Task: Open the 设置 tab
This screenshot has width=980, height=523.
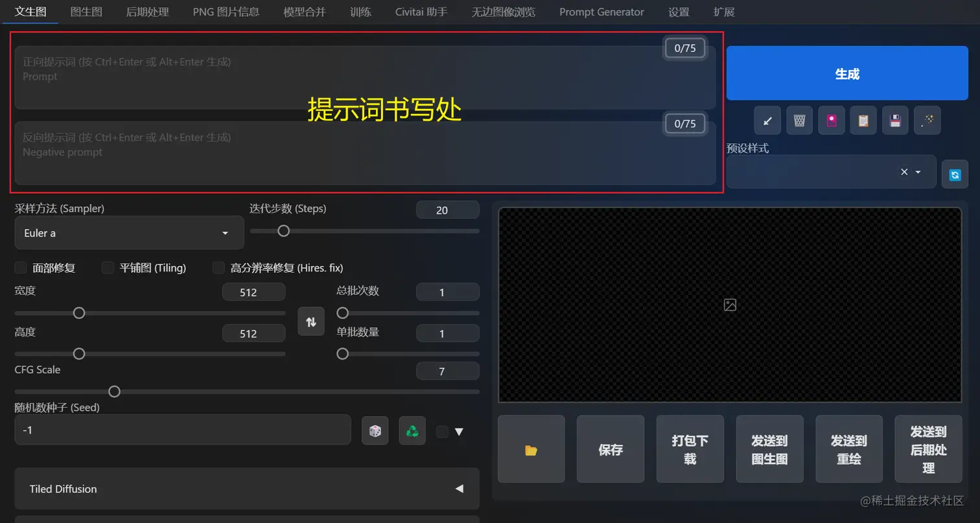Action: coord(679,12)
